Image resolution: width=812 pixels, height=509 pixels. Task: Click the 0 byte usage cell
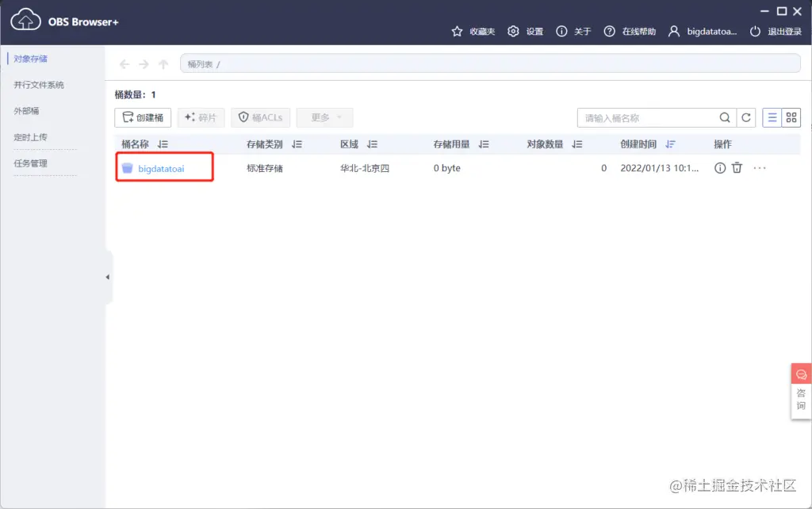click(447, 168)
